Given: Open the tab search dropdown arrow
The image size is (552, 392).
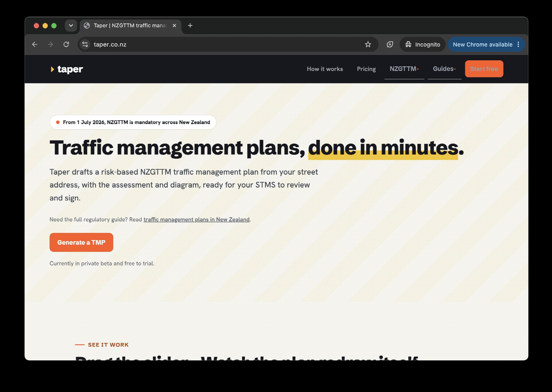Looking at the screenshot, I should point(71,26).
